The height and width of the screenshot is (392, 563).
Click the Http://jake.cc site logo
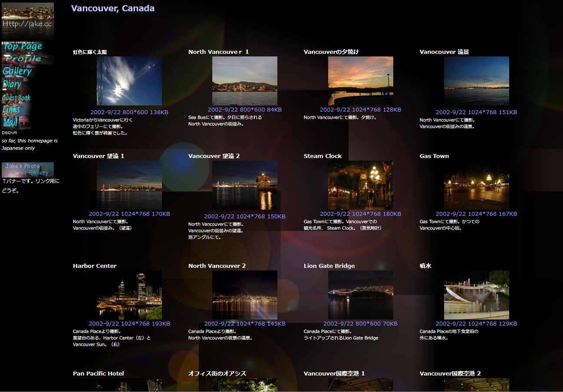pyautogui.click(x=28, y=21)
